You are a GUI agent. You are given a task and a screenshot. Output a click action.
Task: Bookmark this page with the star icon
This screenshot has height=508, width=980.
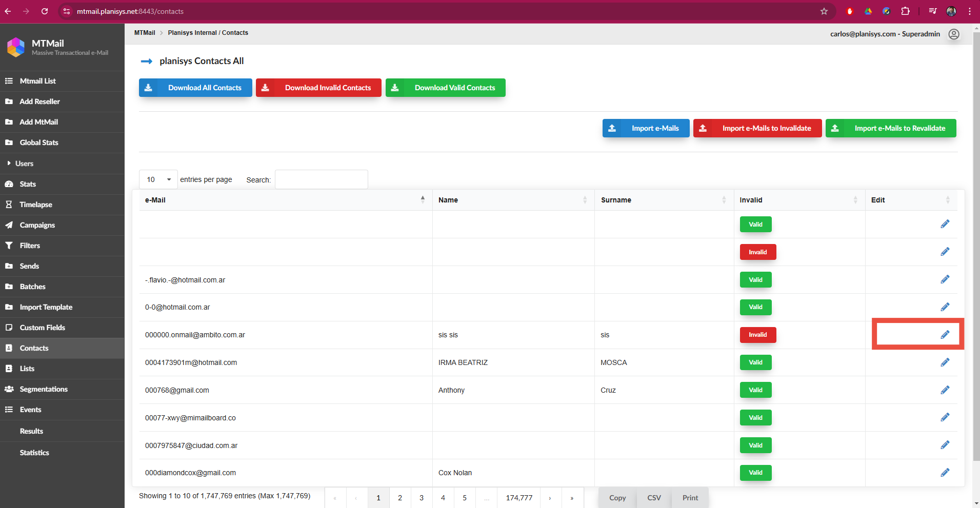(x=824, y=11)
